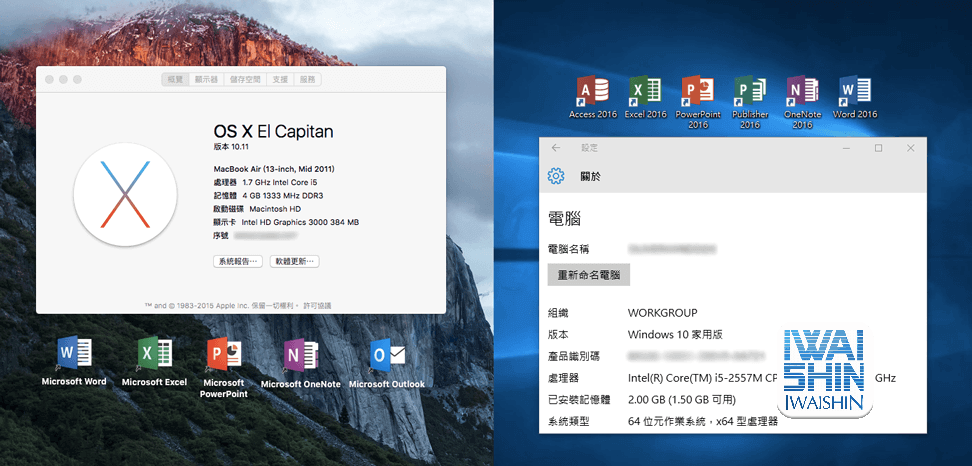Click the 2.00 GB (1.50 GB 可用) value
The width and height of the screenshot is (972, 466).
[x=682, y=400]
